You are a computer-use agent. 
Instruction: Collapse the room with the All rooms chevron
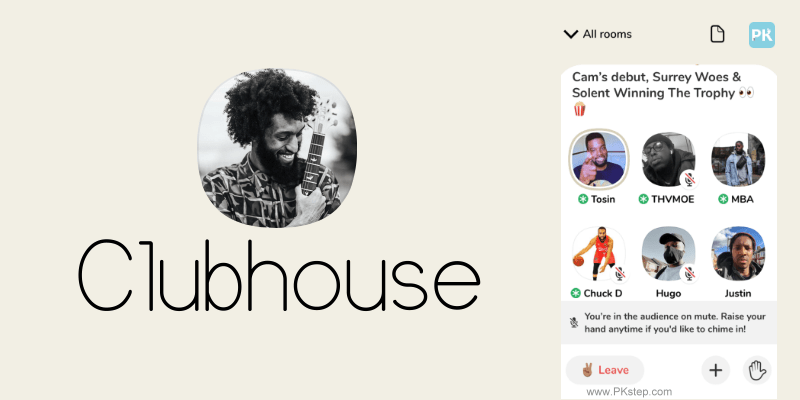(570, 34)
